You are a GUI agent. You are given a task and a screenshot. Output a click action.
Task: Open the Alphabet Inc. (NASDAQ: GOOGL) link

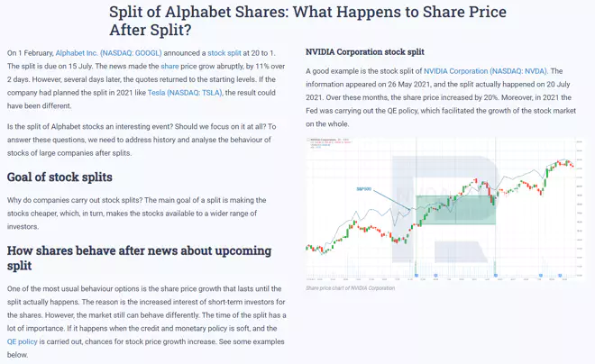(x=108, y=53)
